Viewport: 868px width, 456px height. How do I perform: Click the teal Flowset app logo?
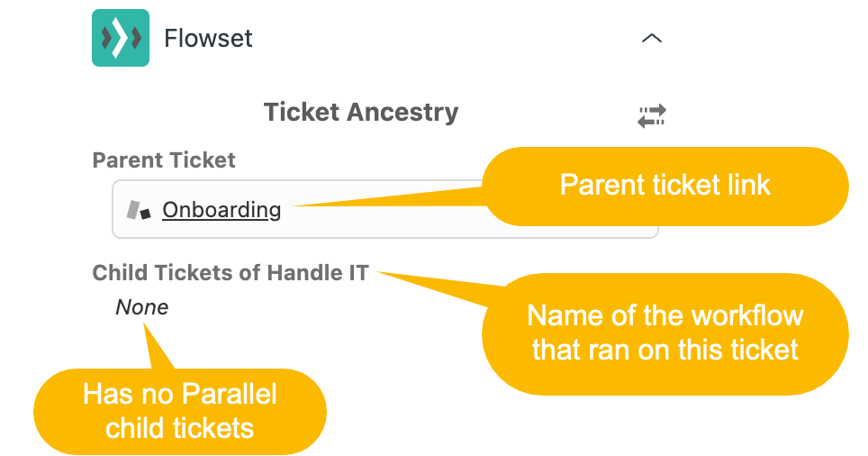[x=121, y=38]
